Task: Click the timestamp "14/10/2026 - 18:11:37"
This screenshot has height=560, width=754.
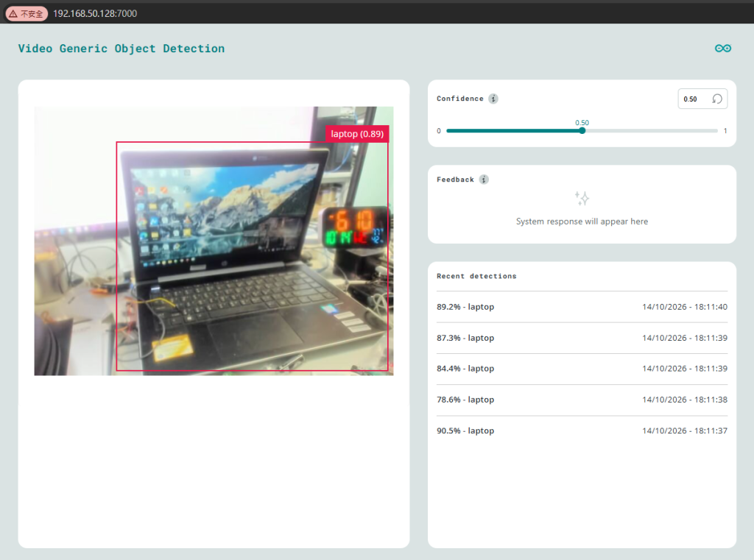Action: pyautogui.click(x=685, y=430)
